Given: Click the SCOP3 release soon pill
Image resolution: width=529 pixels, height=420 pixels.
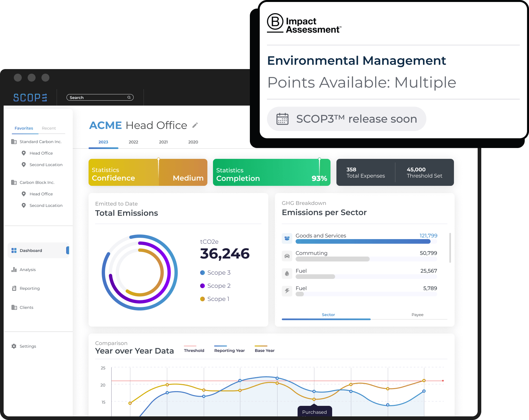Looking at the screenshot, I should [346, 119].
